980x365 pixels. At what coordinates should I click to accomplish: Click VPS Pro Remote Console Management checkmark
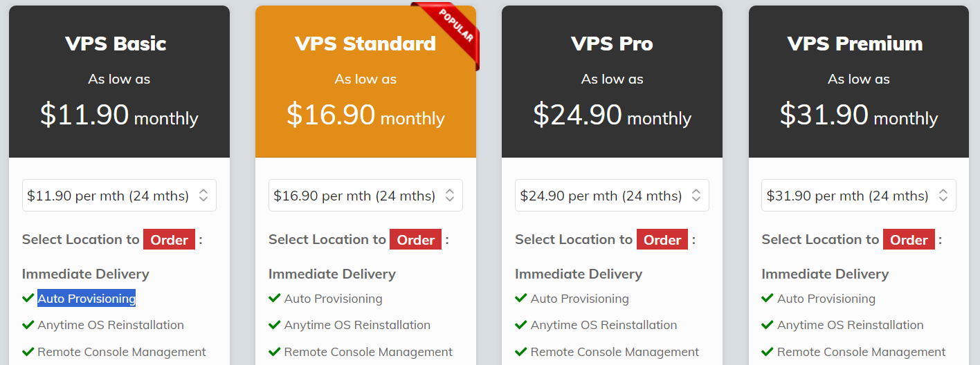pyautogui.click(x=521, y=351)
